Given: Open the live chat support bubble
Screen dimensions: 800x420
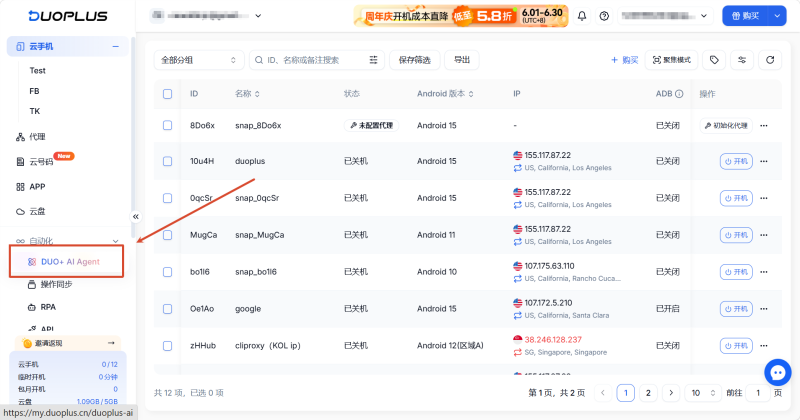Looking at the screenshot, I should 778,373.
